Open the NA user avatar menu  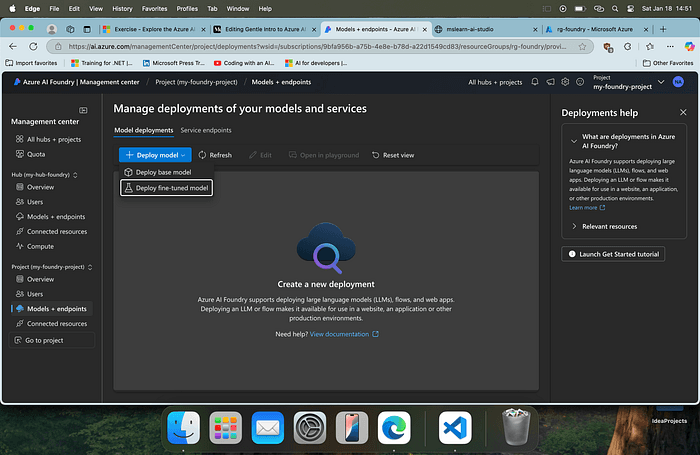point(678,82)
